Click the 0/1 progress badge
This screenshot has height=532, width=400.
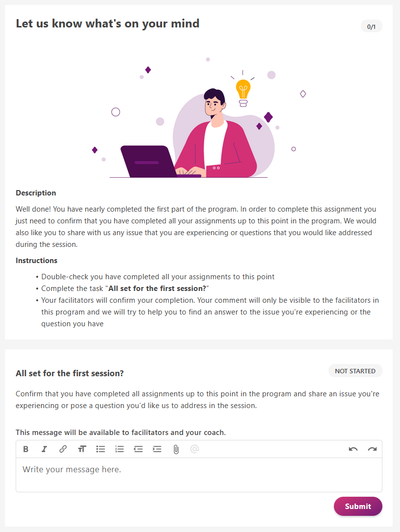click(x=372, y=26)
